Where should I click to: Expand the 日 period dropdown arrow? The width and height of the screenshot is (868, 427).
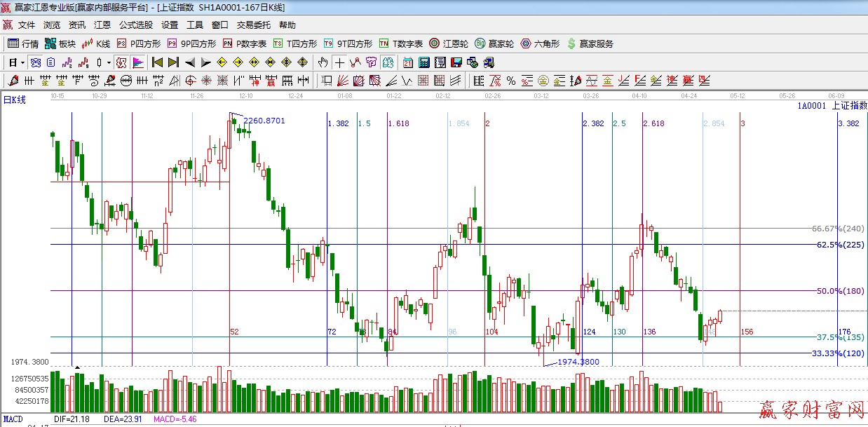[22, 62]
